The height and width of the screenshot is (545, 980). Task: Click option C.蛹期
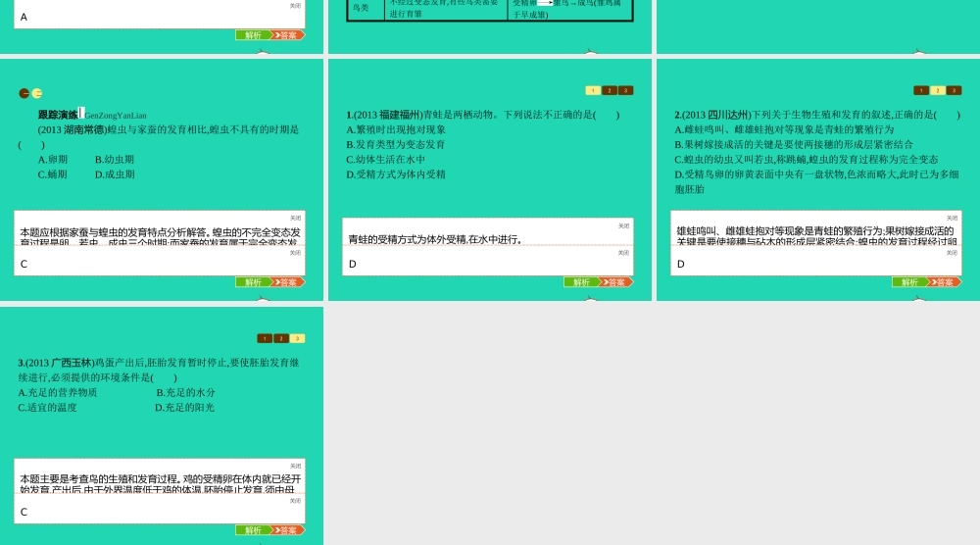[53, 174]
